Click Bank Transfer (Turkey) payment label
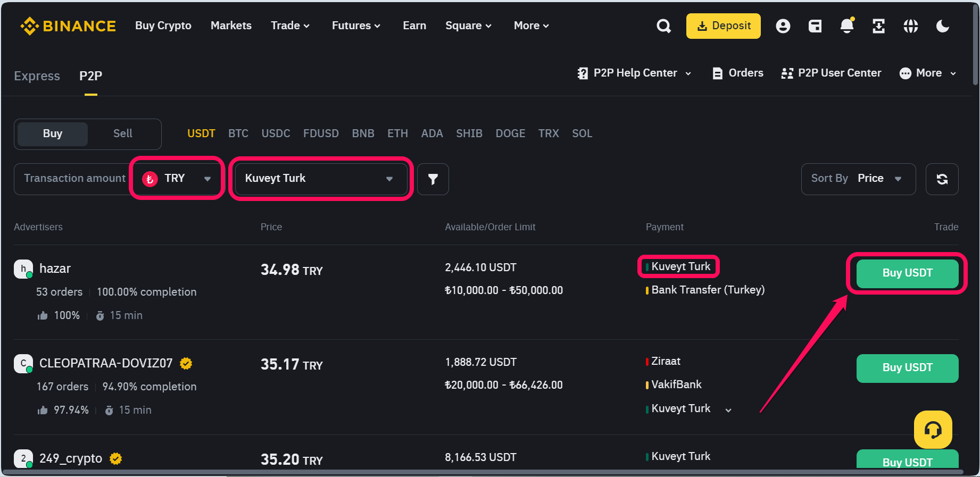The image size is (980, 477). (708, 290)
